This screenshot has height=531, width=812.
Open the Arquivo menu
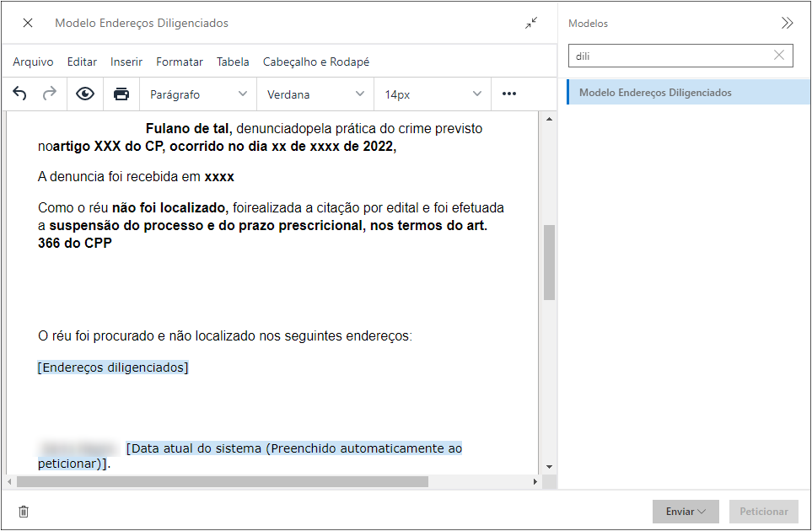[x=31, y=62]
